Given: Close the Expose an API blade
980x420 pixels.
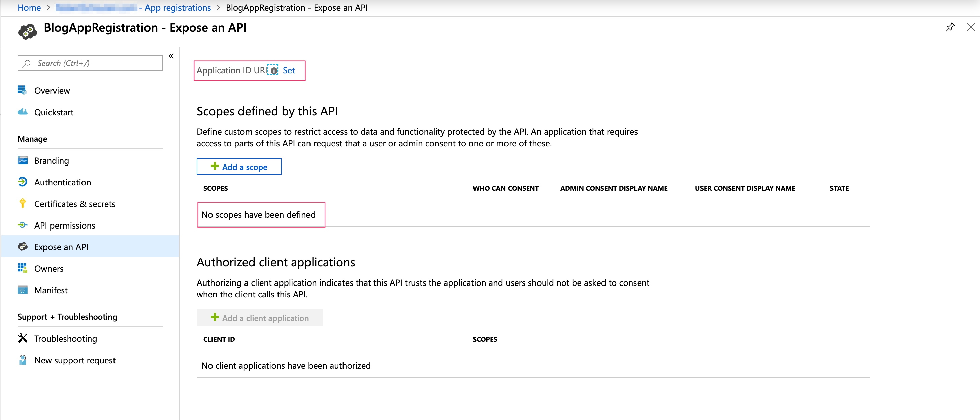Looking at the screenshot, I should pos(970,27).
